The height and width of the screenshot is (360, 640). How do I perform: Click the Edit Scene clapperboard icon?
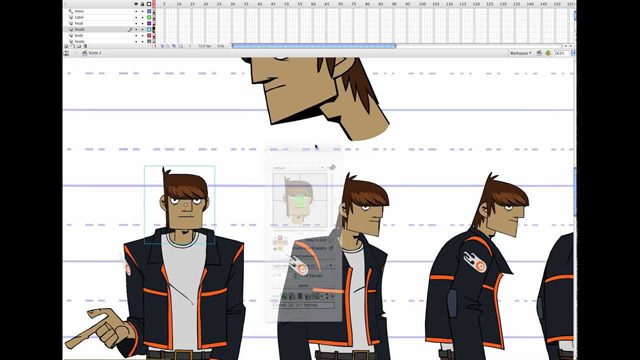539,53
